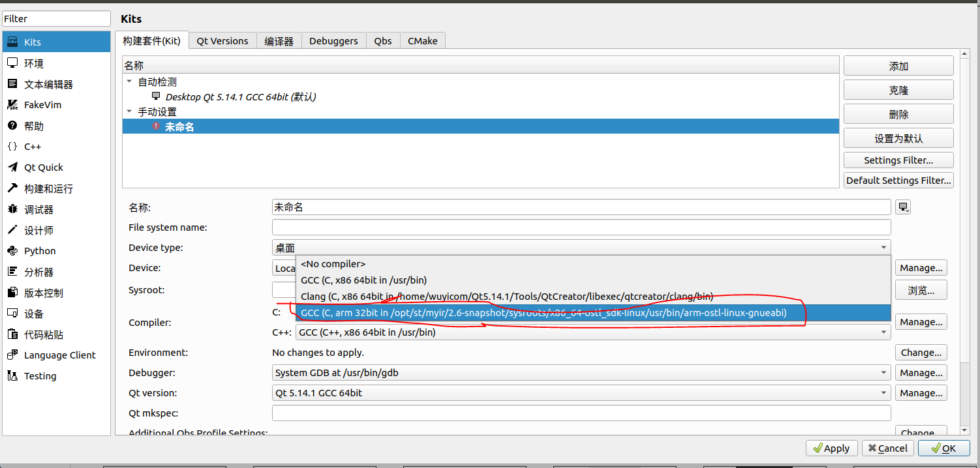Open the 分析器 settings category
Viewport: 980px width, 468px height.
(56, 272)
